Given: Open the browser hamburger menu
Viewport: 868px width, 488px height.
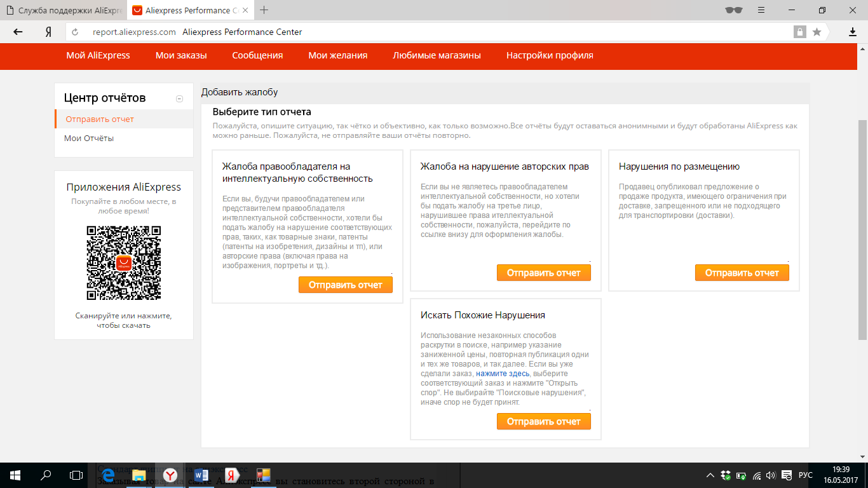Looking at the screenshot, I should click(762, 10).
